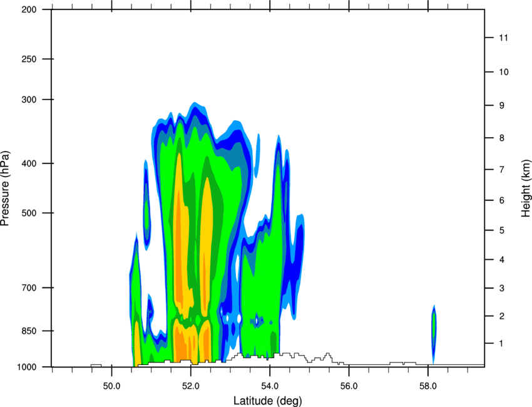Click the 58.0 latitude tick label
The width and height of the screenshot is (532, 407).
(x=428, y=386)
